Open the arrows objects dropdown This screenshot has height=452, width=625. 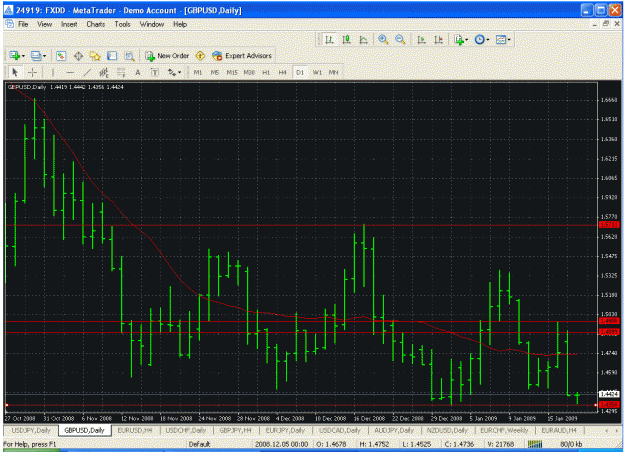tap(179, 73)
